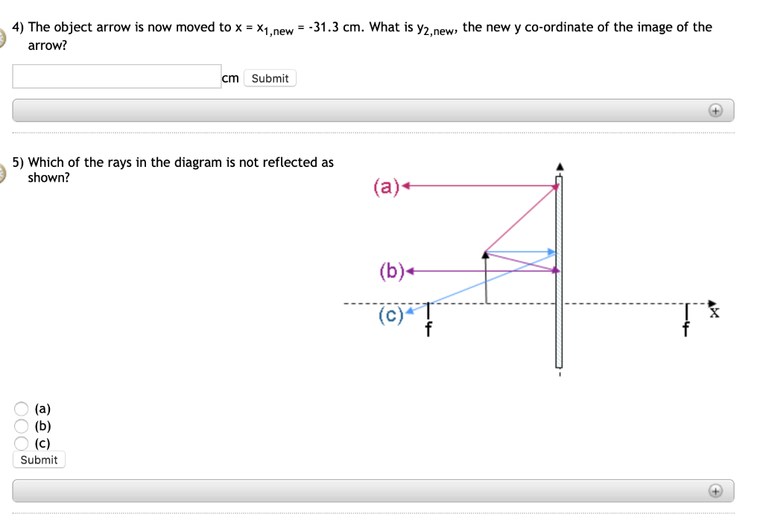Click the Submit button below the radio choices
Viewport: 763px width, 532px height.
click(x=38, y=460)
